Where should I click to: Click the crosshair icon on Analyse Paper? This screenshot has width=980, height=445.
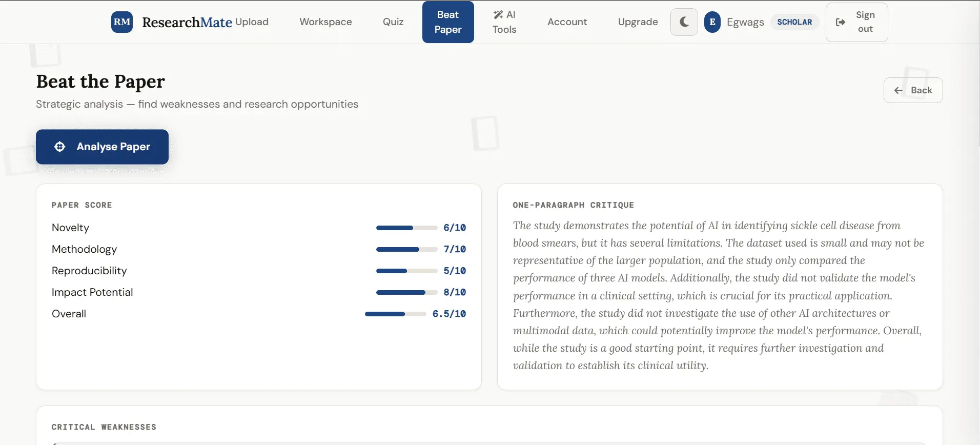point(60,147)
